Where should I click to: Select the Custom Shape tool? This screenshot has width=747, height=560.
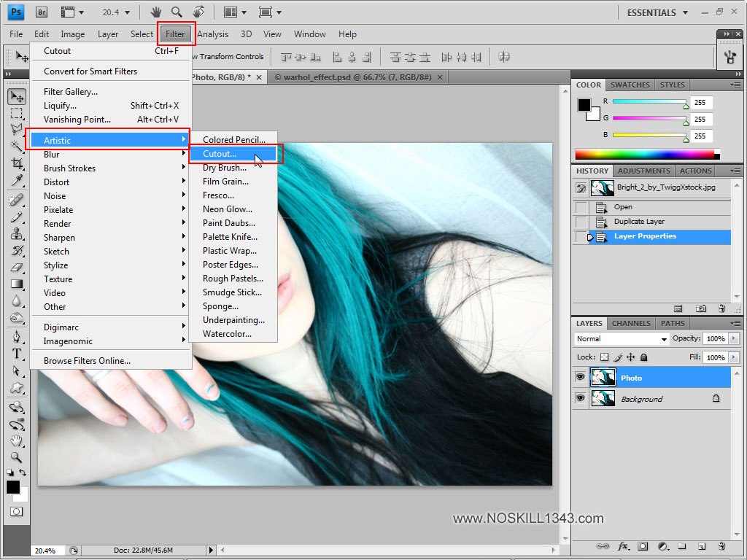coord(18,388)
